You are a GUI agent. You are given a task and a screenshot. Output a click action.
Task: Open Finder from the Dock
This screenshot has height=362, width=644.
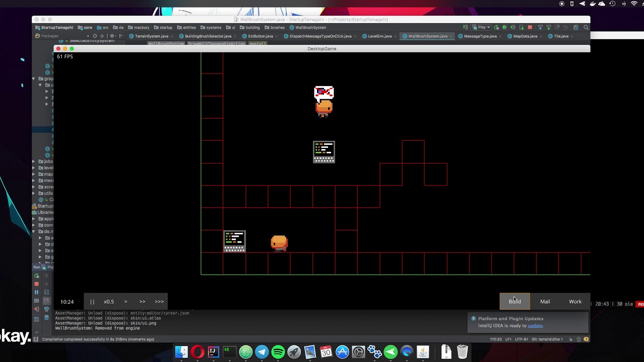[181, 352]
